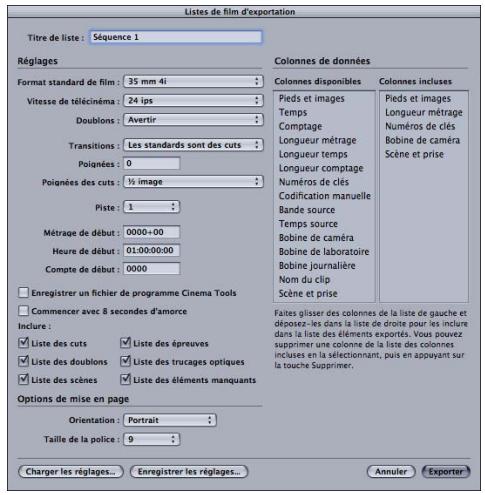Uncheck Liste des cuts
Screen dimensions: 485x495
tap(23, 343)
